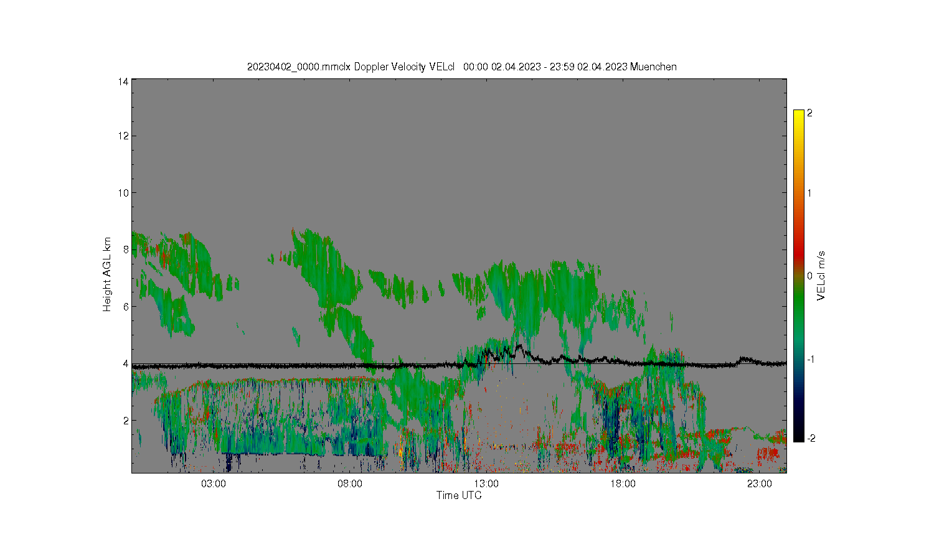Screen dimensions: 934x560
Task: Click the colorbar tick label -1
Action: 811,359
